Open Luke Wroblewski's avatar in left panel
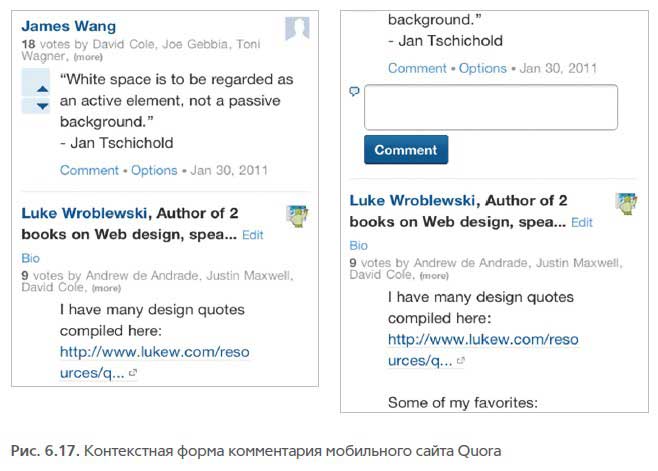This screenshot has height=471, width=658. (x=297, y=216)
